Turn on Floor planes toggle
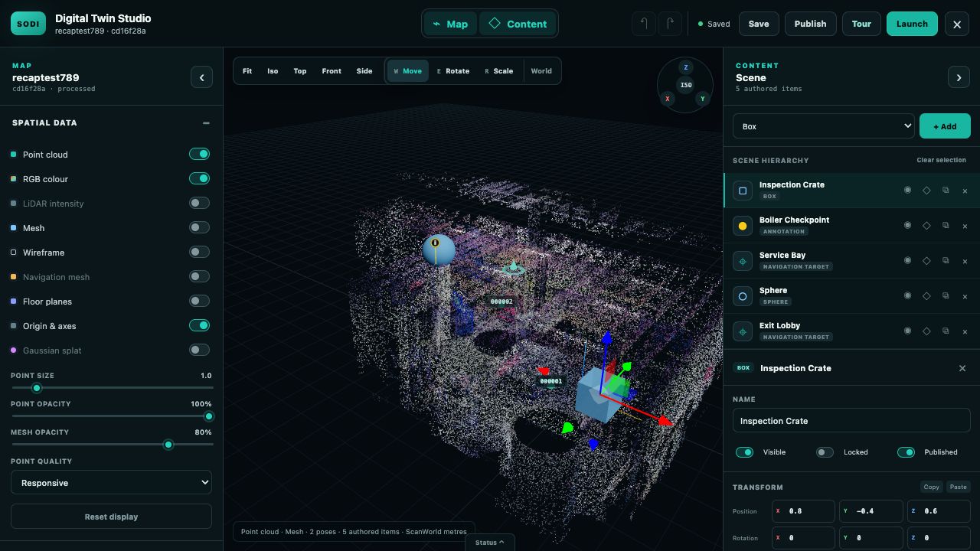 tap(199, 301)
